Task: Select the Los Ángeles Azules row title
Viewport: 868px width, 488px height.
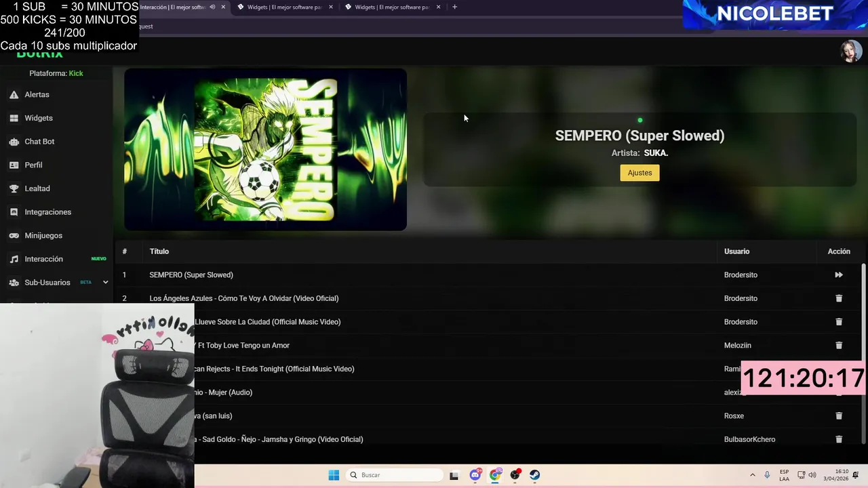Action: (x=244, y=298)
